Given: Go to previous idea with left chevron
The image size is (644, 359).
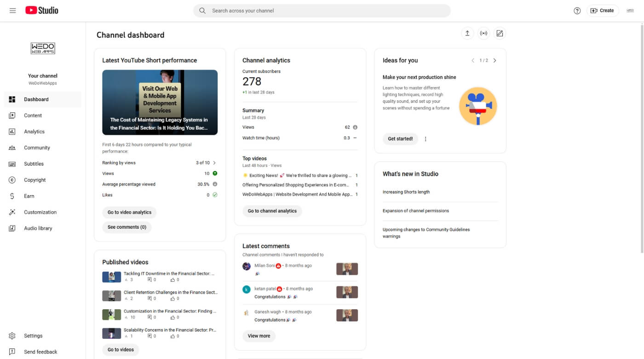Looking at the screenshot, I should (472, 60).
